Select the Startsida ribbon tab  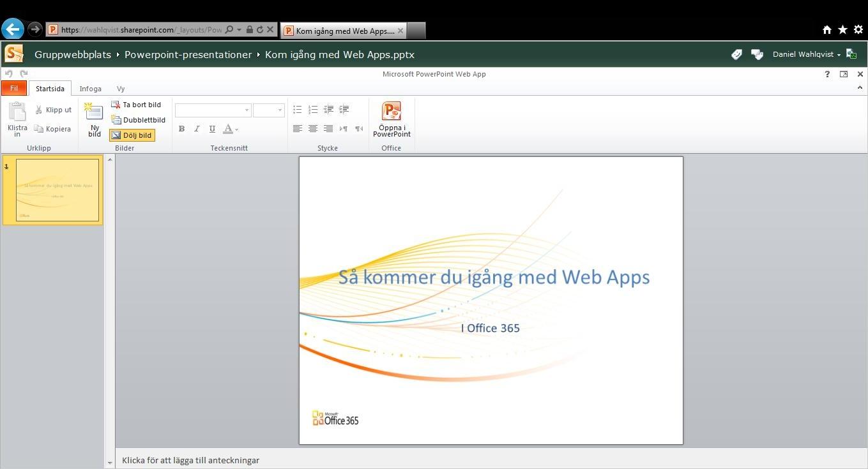[x=50, y=89]
